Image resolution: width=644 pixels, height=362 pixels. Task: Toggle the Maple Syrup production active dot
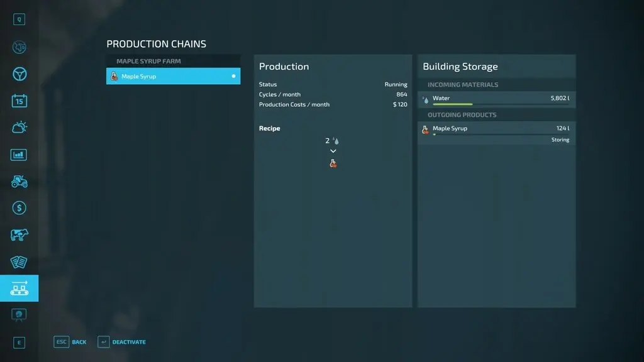click(233, 76)
